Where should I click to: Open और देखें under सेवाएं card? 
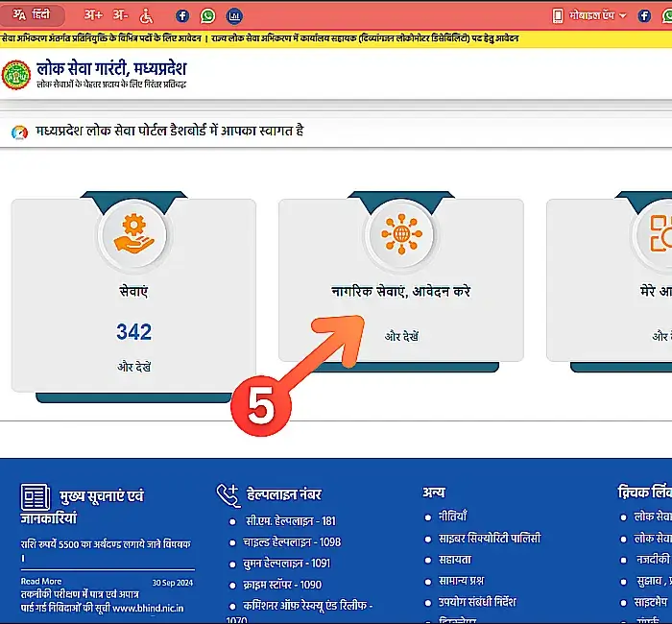[x=134, y=367]
